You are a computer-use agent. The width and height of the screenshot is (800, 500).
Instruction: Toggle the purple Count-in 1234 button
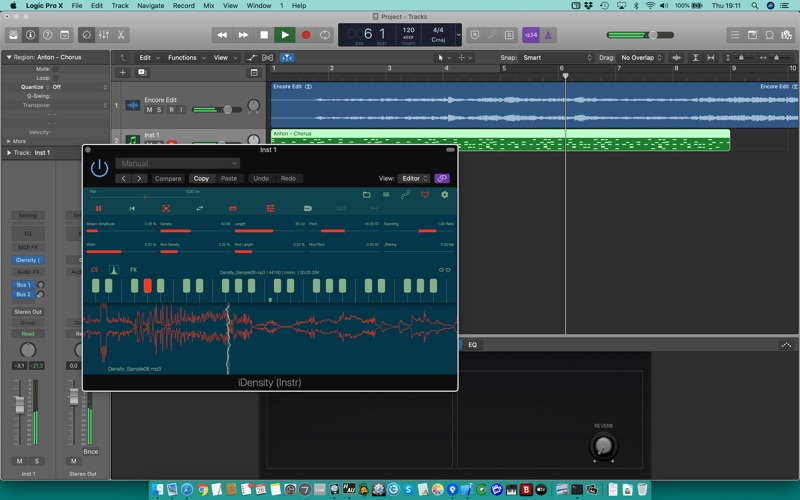click(531, 35)
